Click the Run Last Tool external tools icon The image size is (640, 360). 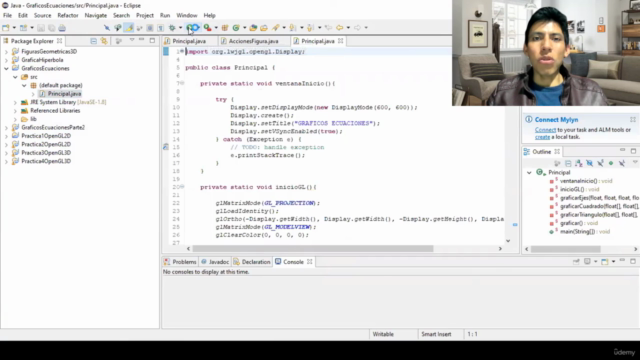(x=207, y=28)
